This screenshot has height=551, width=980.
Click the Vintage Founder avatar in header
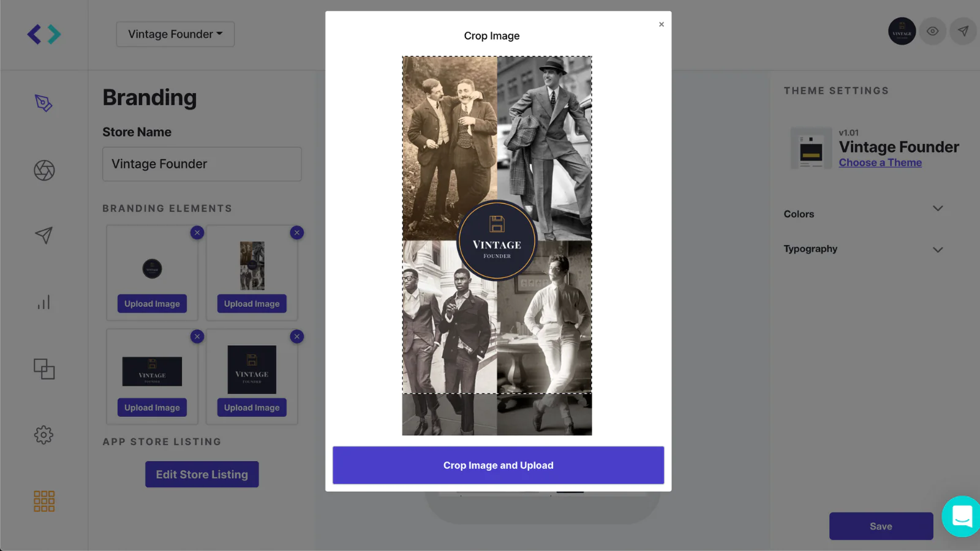tap(902, 31)
